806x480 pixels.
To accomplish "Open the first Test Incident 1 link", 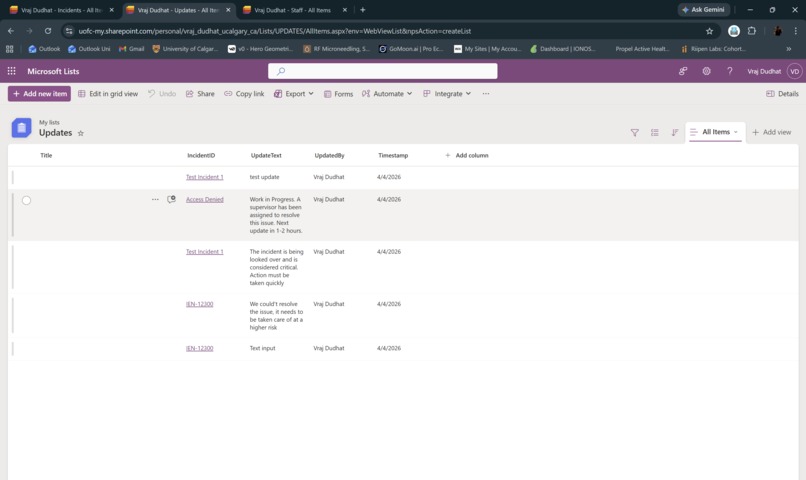I will click(x=205, y=177).
